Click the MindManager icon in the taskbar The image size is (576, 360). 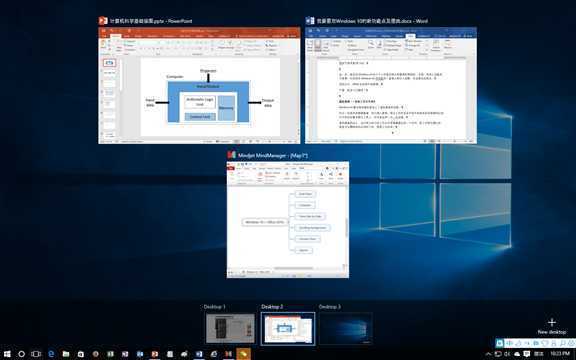(x=228, y=354)
